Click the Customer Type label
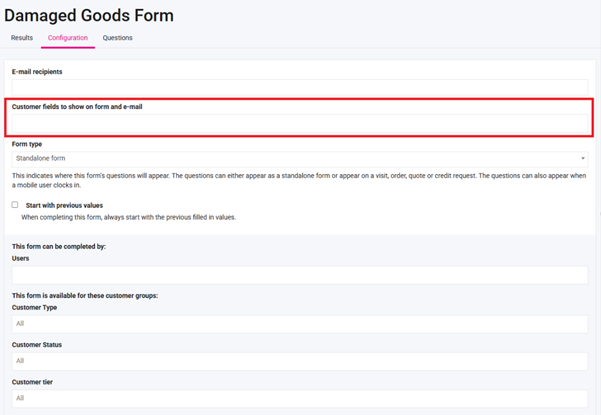 34,307
